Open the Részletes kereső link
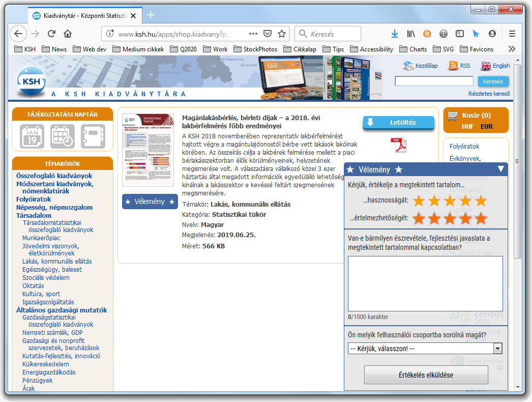 tap(489, 94)
